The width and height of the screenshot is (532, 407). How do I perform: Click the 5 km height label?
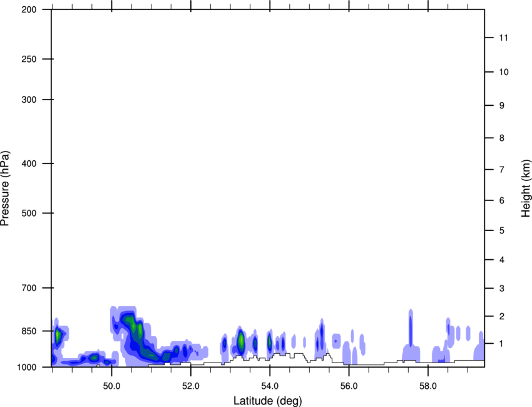501,230
